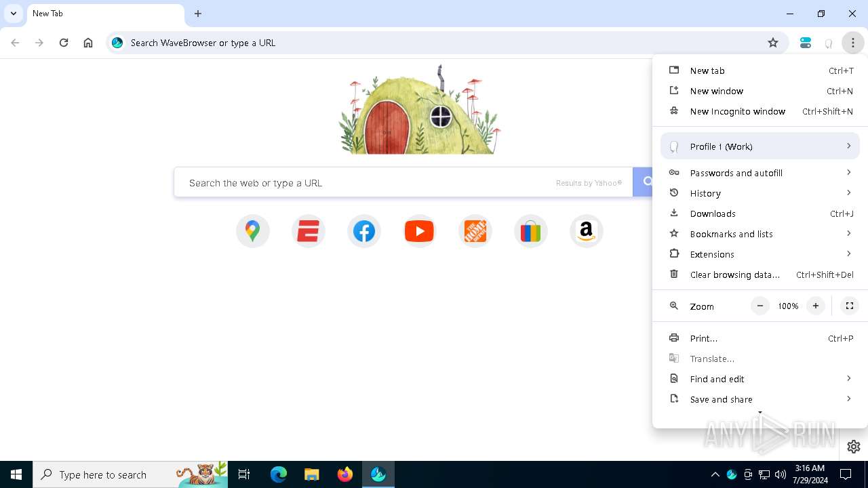Open the notification center icon

click(846, 474)
